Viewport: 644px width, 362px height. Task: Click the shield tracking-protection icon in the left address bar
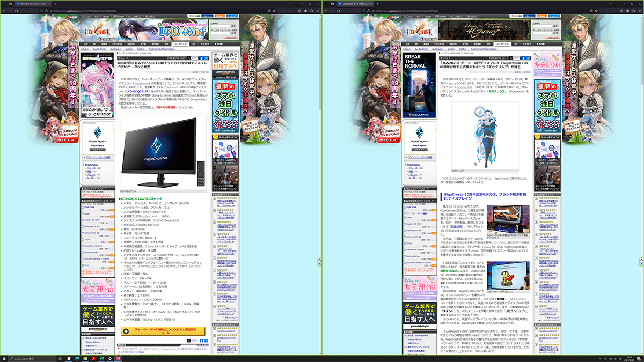click(41, 11)
